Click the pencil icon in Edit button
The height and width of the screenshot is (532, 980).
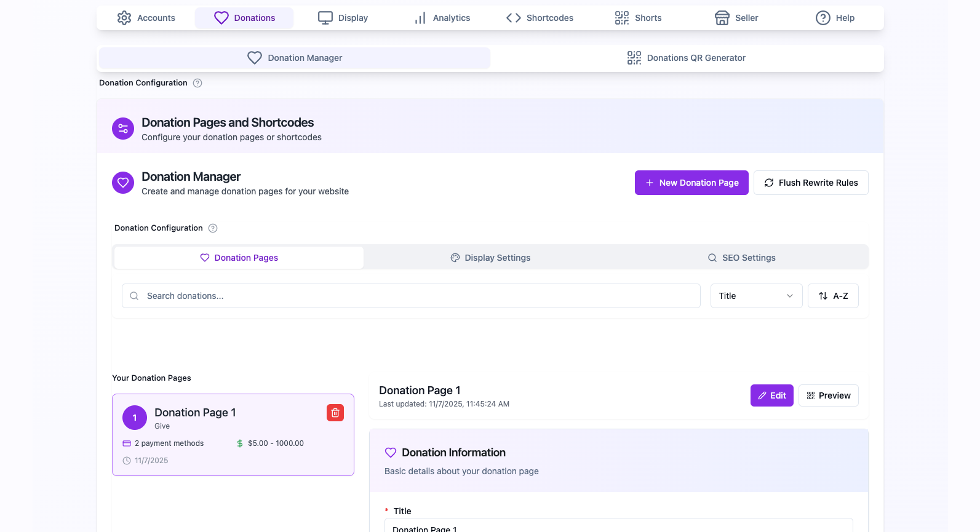[x=762, y=395]
